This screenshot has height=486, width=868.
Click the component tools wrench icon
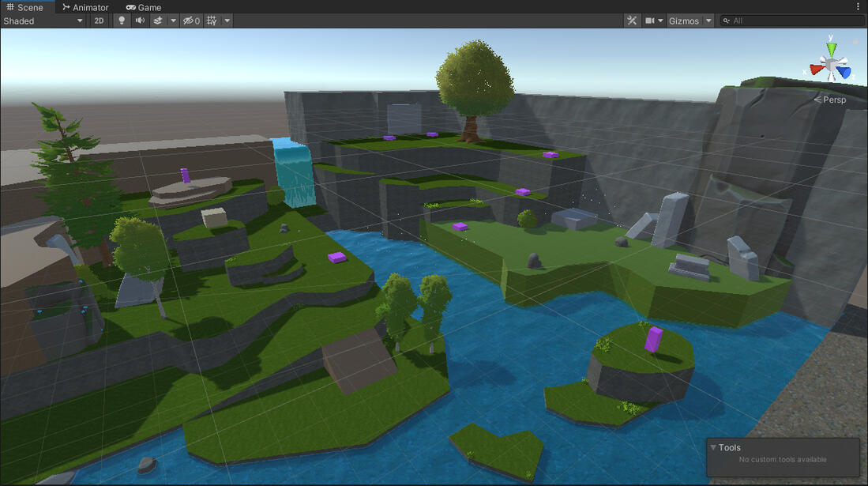click(632, 21)
